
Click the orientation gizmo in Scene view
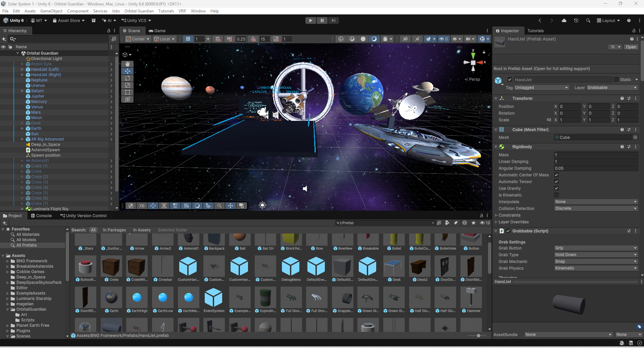pyautogui.click(x=473, y=62)
